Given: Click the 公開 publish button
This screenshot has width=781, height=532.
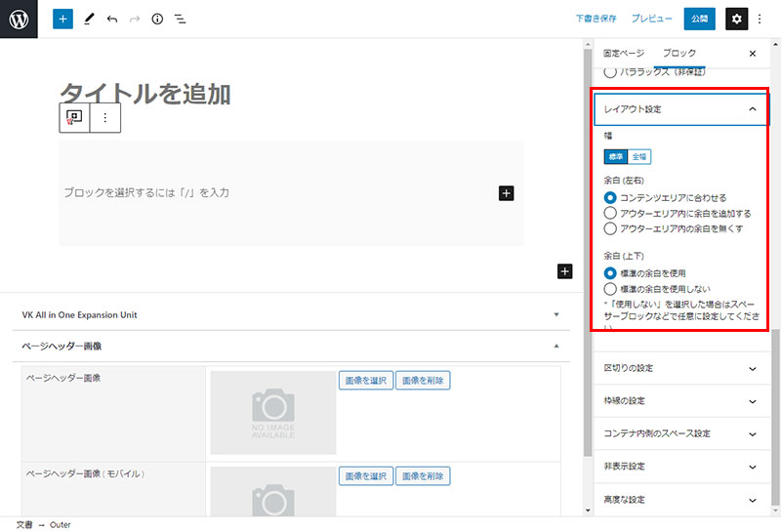Looking at the screenshot, I should (699, 19).
